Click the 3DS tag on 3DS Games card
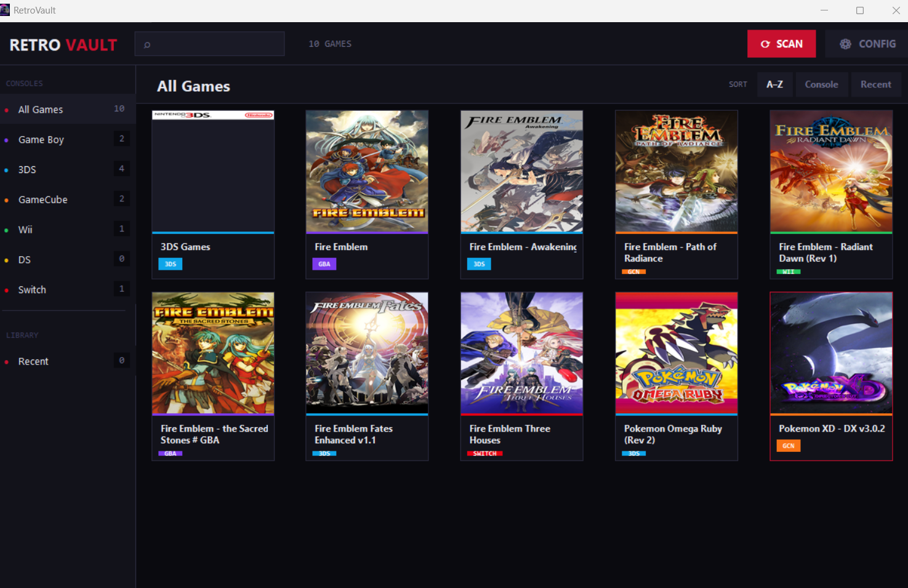The image size is (908, 588). [x=171, y=264]
